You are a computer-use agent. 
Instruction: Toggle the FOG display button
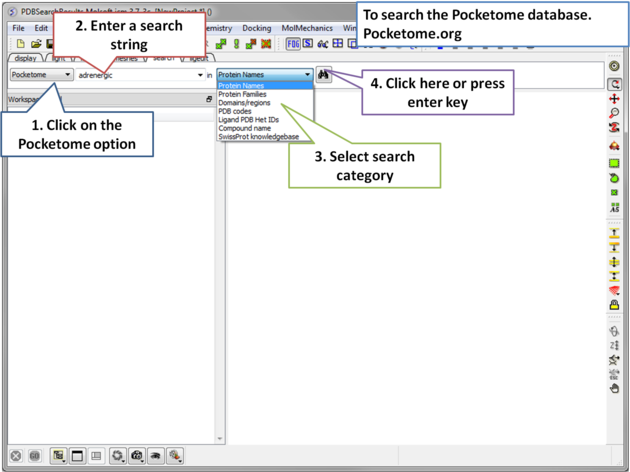pyautogui.click(x=293, y=44)
